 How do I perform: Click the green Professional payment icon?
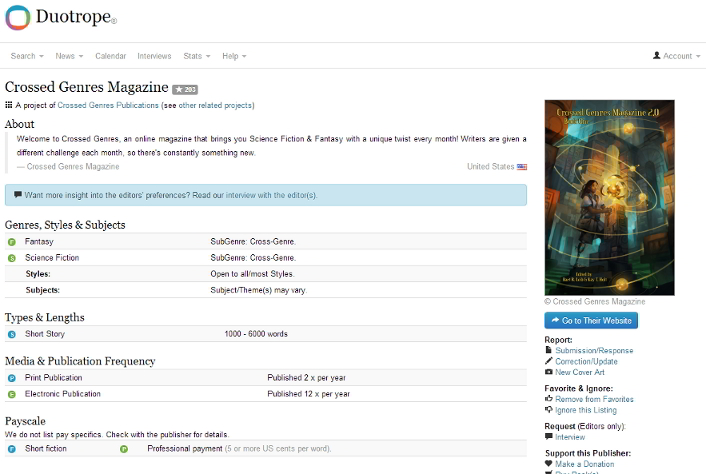pyautogui.click(x=124, y=449)
